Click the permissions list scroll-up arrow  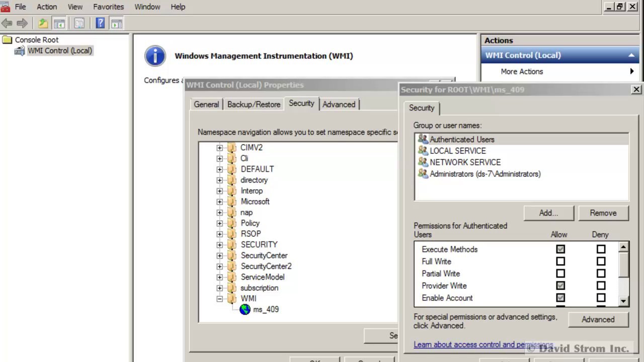tap(623, 247)
